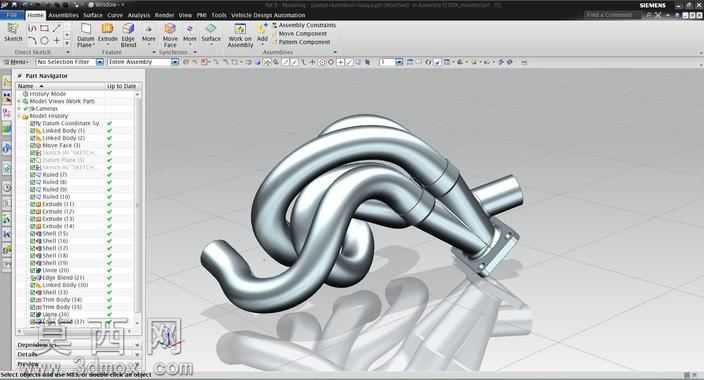Launch the Extrude feature tool
The width and height of the screenshot is (704, 380).
(107, 33)
